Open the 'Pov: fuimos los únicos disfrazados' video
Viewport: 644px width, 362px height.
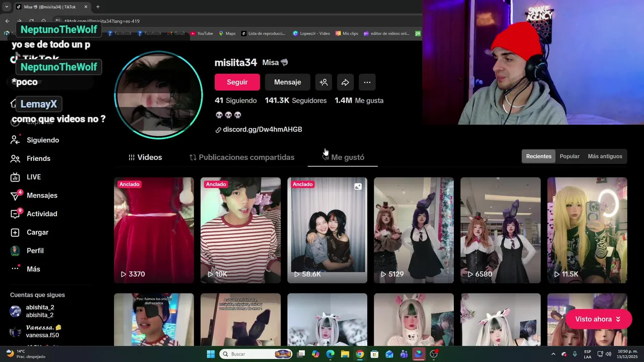[154, 320]
